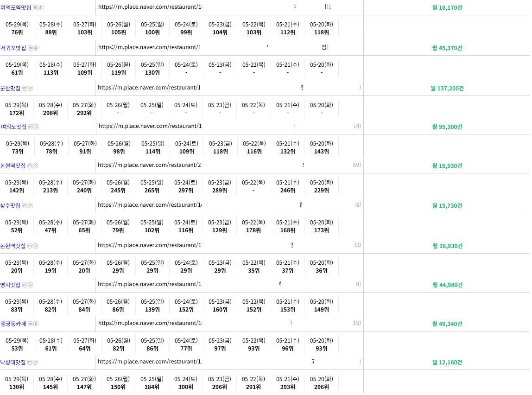Click the 'p' icon next to 군산맛집
Image resolution: width=532 pixels, height=395 pixels.
click(x=31, y=88)
